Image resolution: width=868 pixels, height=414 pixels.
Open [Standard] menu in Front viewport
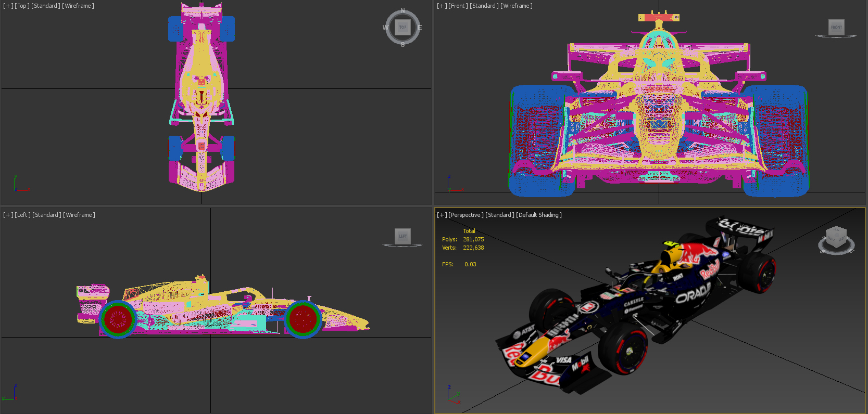(484, 6)
